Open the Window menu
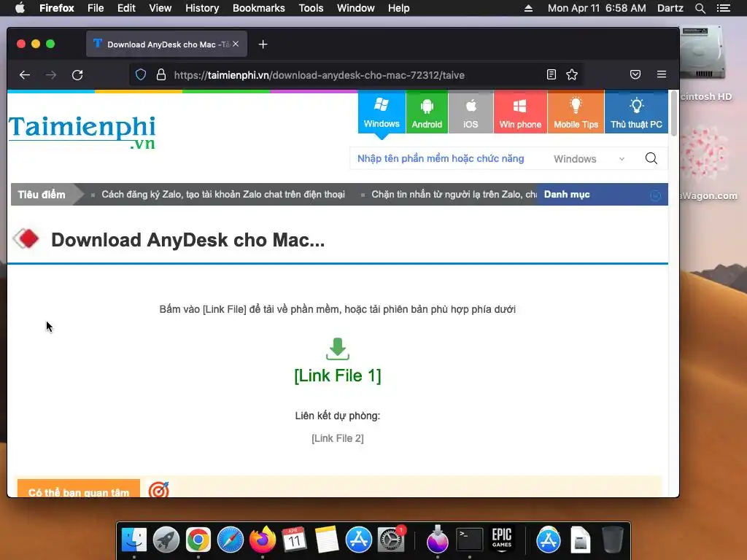Viewport: 747px width, 560px height. pyautogui.click(x=355, y=8)
